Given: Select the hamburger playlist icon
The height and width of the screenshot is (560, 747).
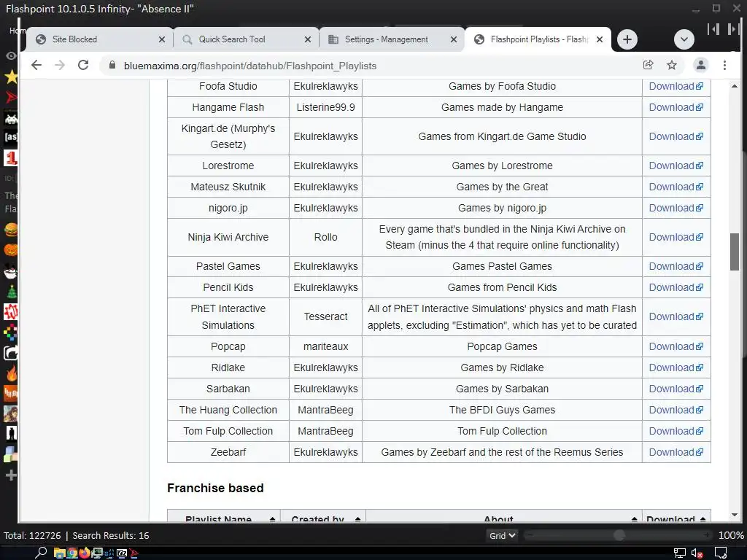Looking at the screenshot, I should 10,230.
